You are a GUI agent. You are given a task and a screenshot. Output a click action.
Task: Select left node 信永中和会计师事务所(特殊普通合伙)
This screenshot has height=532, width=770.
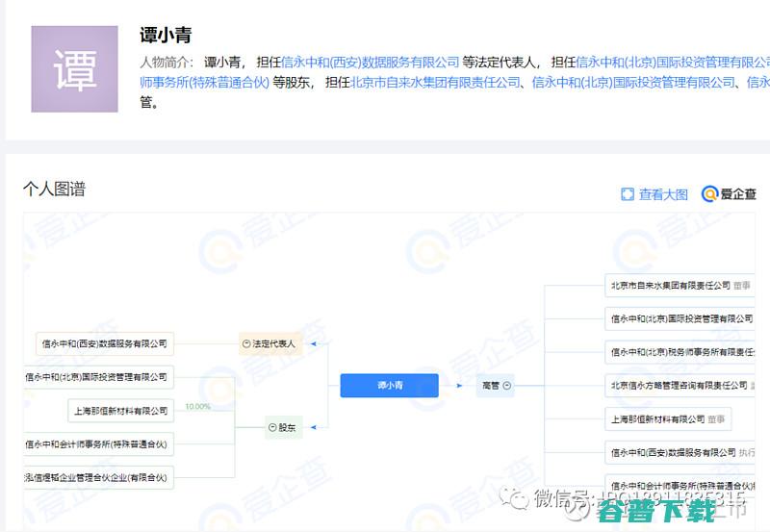coord(99,444)
